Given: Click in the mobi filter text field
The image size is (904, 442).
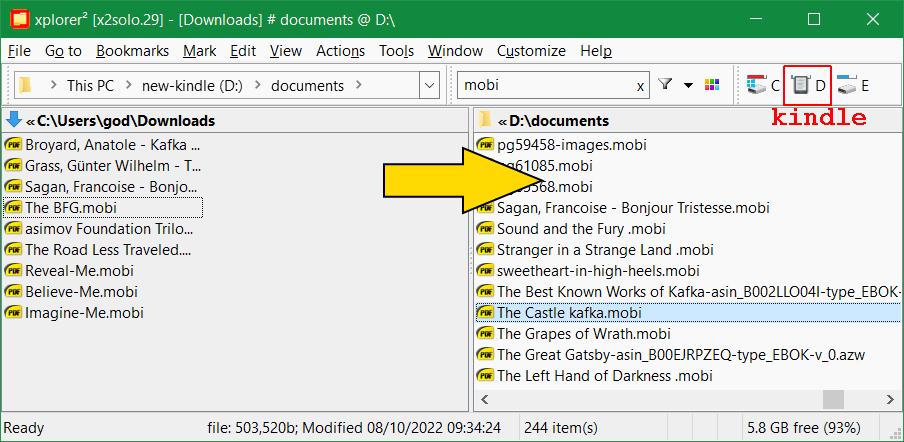Looking at the screenshot, I should [545, 86].
